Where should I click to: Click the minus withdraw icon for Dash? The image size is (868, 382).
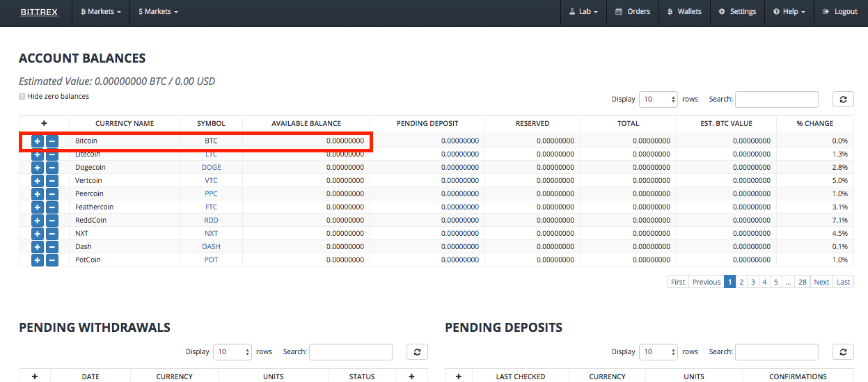(52, 247)
